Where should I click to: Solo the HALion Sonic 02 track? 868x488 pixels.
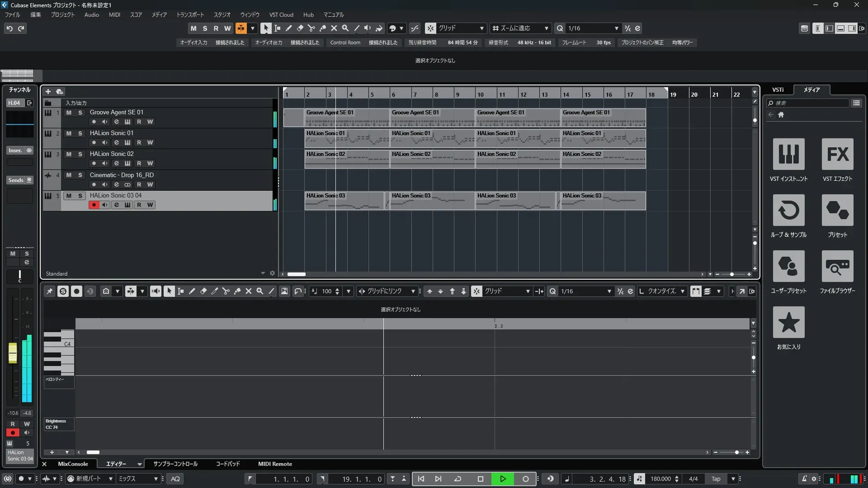click(x=80, y=154)
